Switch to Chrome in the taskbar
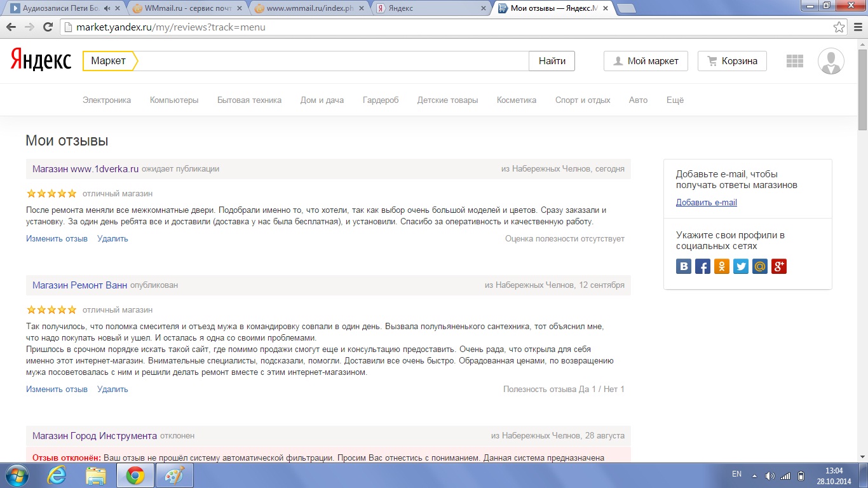868x488 pixels. tap(135, 475)
